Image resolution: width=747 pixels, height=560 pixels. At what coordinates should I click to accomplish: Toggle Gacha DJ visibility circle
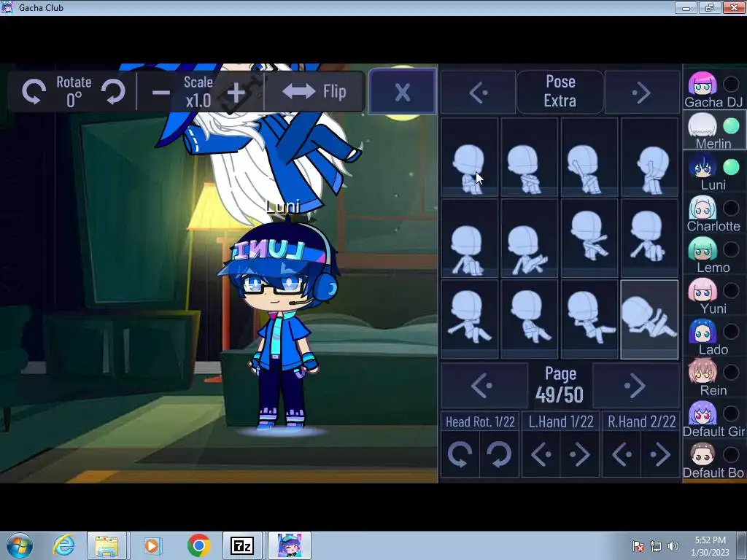coord(731,85)
